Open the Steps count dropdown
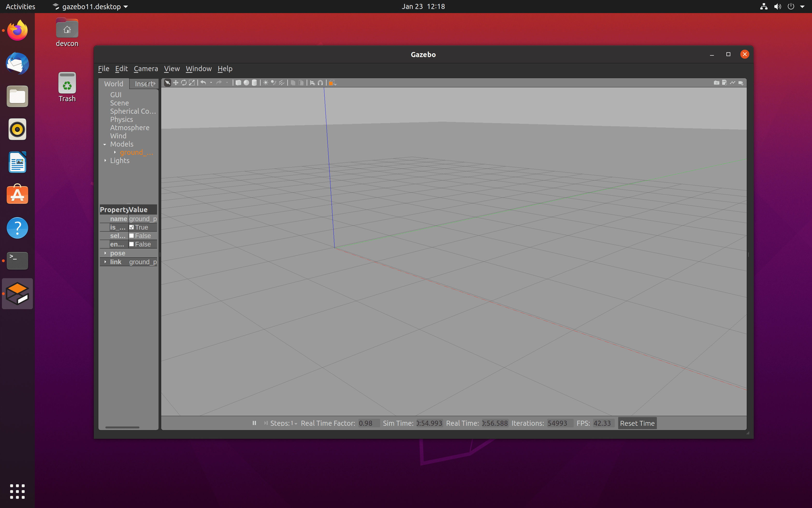 coord(294,423)
